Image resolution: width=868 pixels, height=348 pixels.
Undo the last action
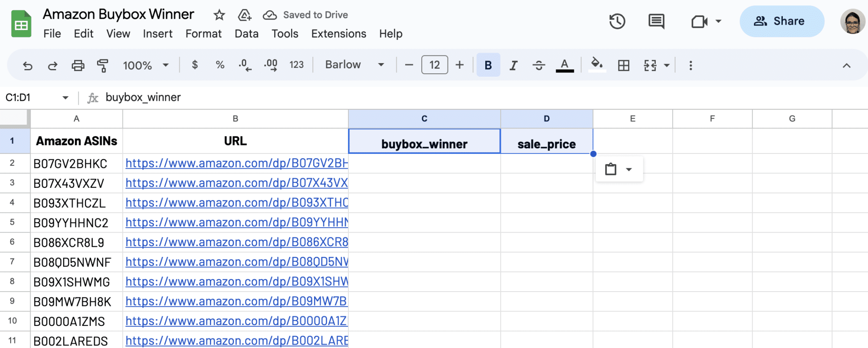[x=28, y=65]
